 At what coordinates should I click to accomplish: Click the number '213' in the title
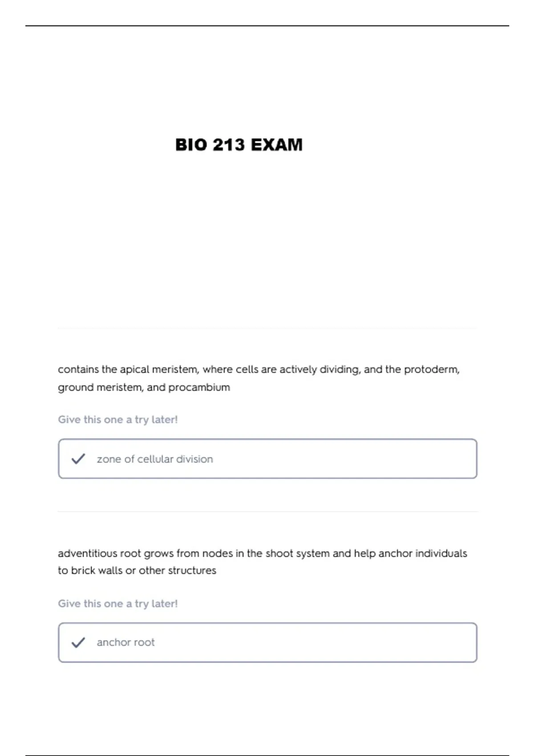[229, 145]
